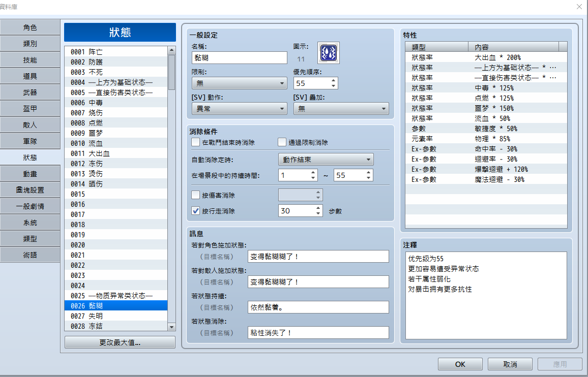
Task: Click the 依然黏着。 message field
Action: pyautogui.click(x=318, y=307)
